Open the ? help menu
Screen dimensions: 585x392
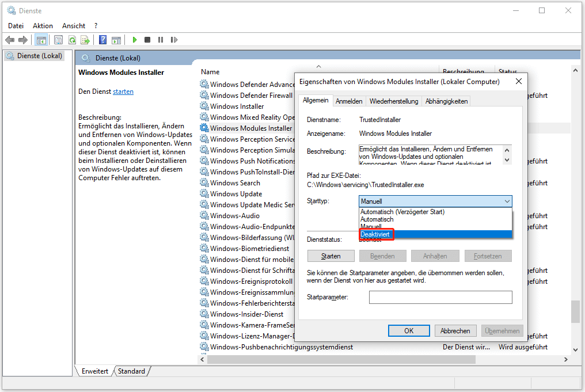point(96,26)
